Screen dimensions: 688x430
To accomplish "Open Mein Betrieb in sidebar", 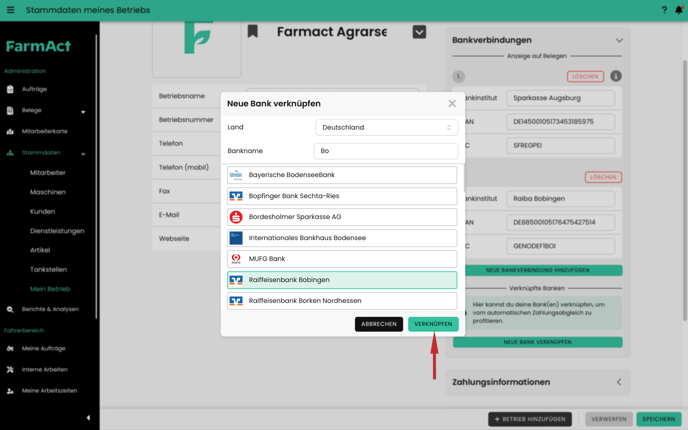I will 50,289.
